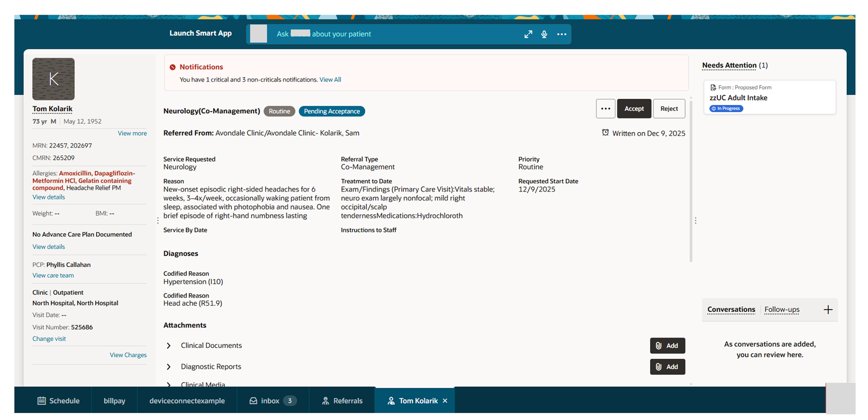
Task: Open the referral more-options ellipsis button
Action: point(606,109)
